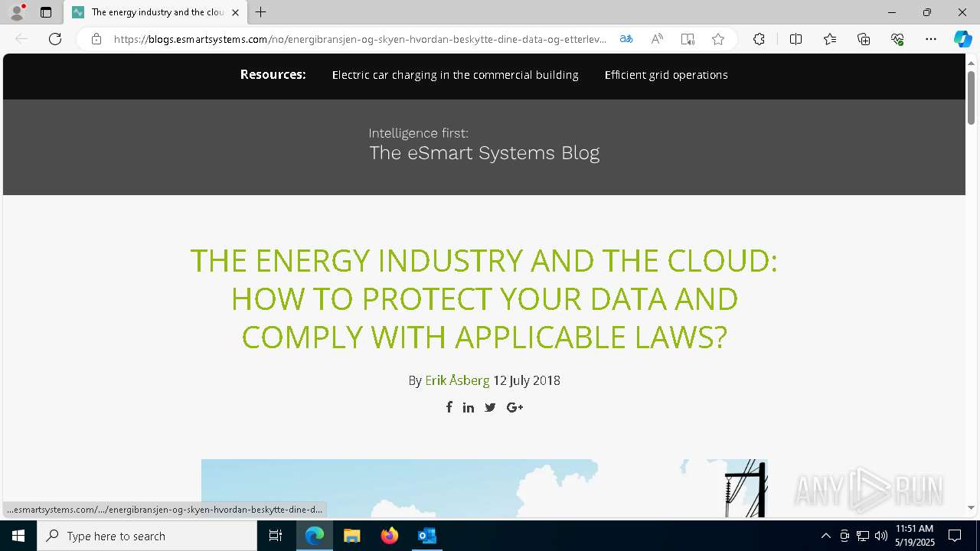
Task: Switch to Edge in taskbar
Action: [x=315, y=536]
